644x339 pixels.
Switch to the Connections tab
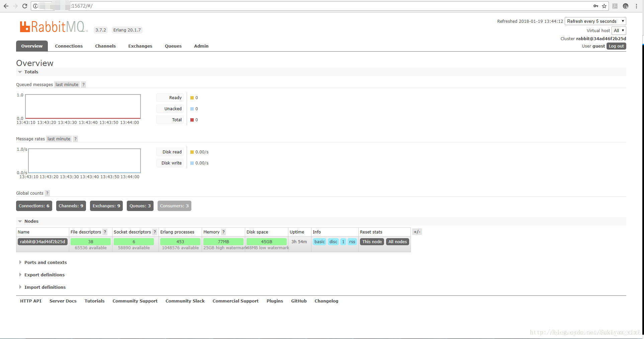[69, 46]
